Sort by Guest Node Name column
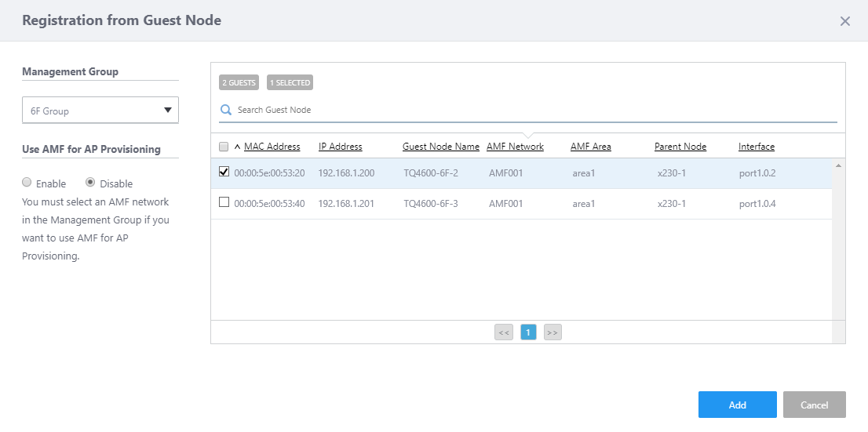Image resolution: width=868 pixels, height=432 pixels. pyautogui.click(x=440, y=147)
